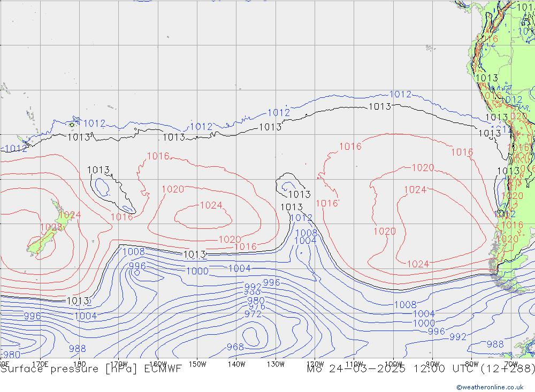535x392 pixels.
Task: Click the 140W longitude label
Action: click(x=236, y=364)
